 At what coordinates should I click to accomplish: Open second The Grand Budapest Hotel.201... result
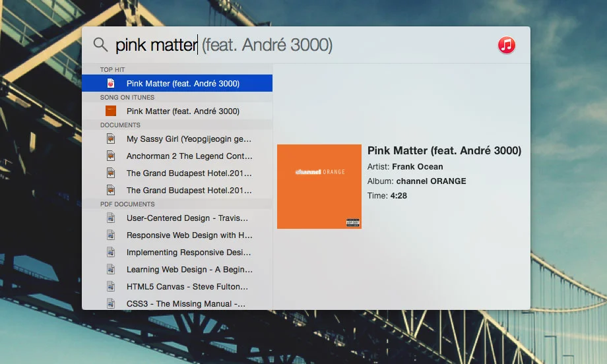pos(177,190)
